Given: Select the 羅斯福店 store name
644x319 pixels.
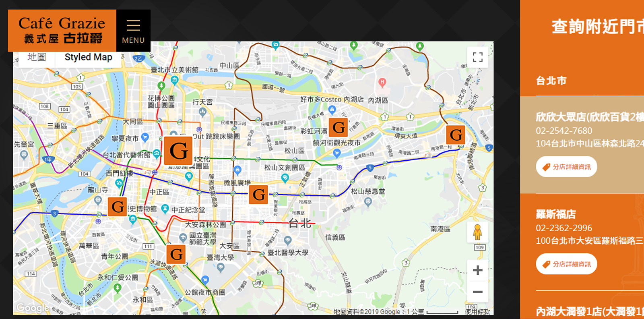Looking at the screenshot, I should 556,214.
